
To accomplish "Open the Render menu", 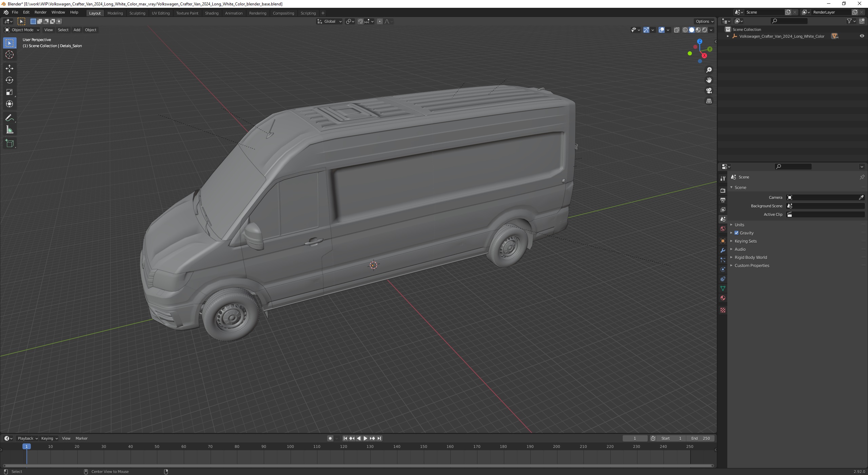I will coord(40,12).
